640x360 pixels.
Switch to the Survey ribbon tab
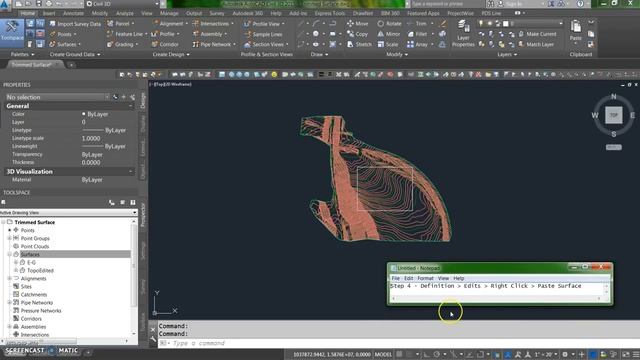(x=217, y=13)
